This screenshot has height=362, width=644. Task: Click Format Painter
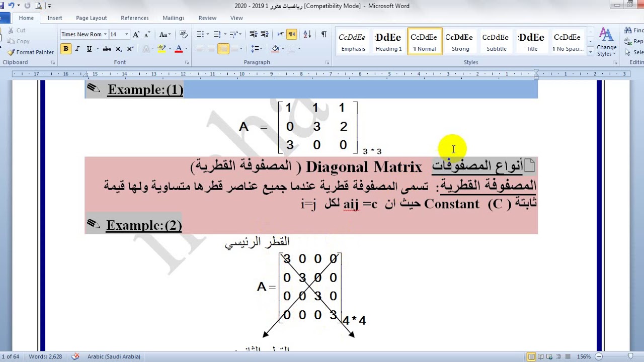pos(30,52)
